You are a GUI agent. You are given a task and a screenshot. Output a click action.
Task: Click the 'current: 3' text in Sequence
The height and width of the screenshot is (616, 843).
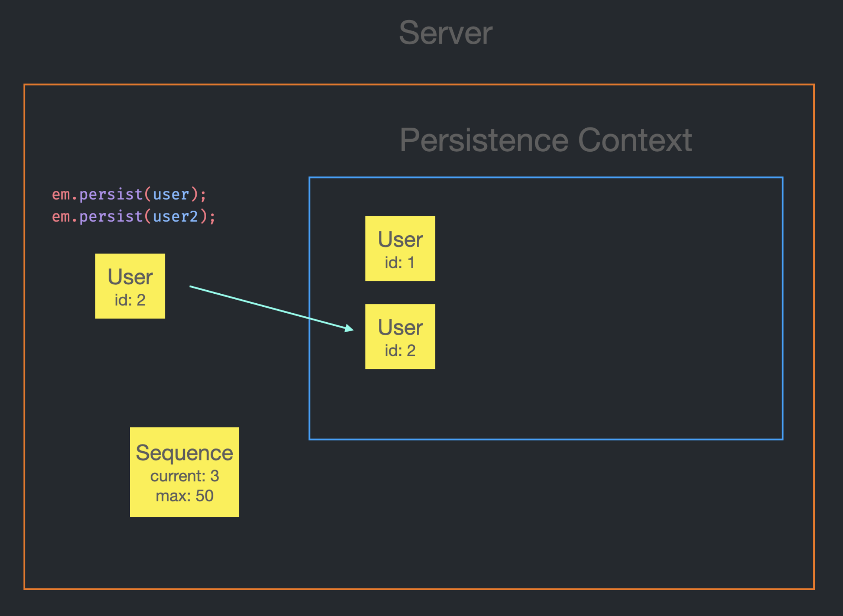coord(184,476)
